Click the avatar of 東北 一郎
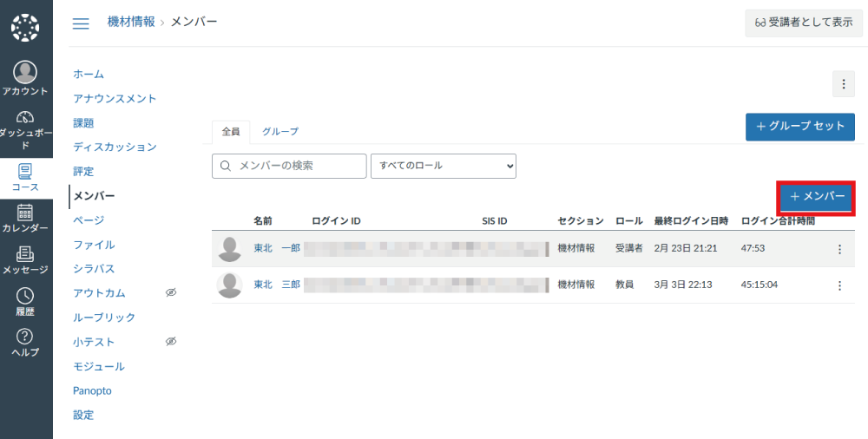Viewport: 868px width, 439px height. 230,248
